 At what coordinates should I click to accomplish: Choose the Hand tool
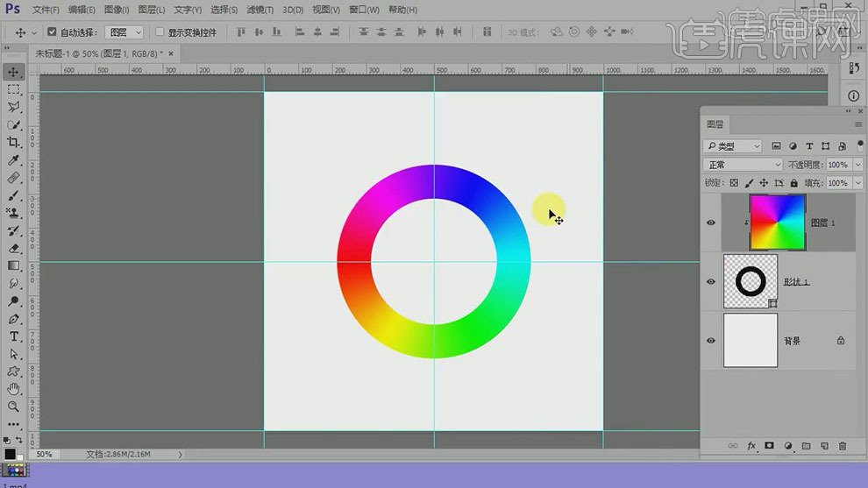(x=13, y=389)
